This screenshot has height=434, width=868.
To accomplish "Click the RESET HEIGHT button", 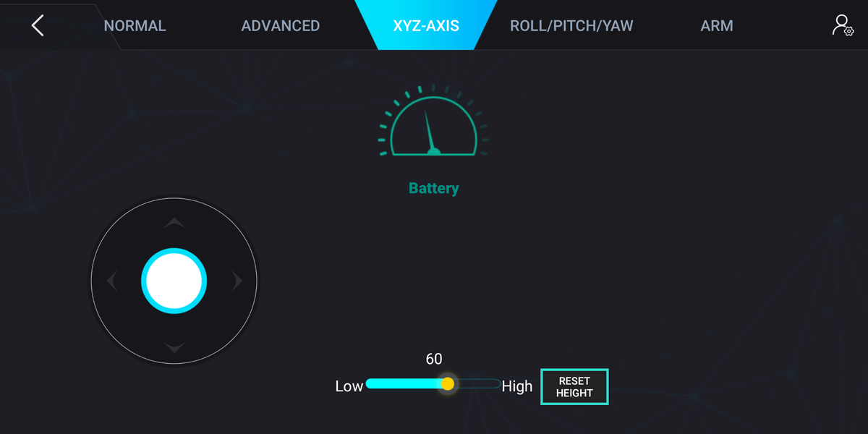I will coord(574,387).
